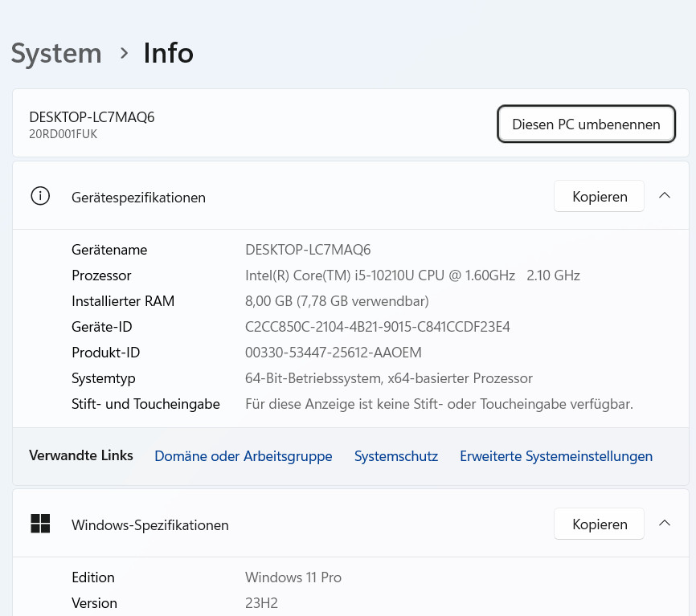
Task: Click the Windows logo icon
Action: 40,524
